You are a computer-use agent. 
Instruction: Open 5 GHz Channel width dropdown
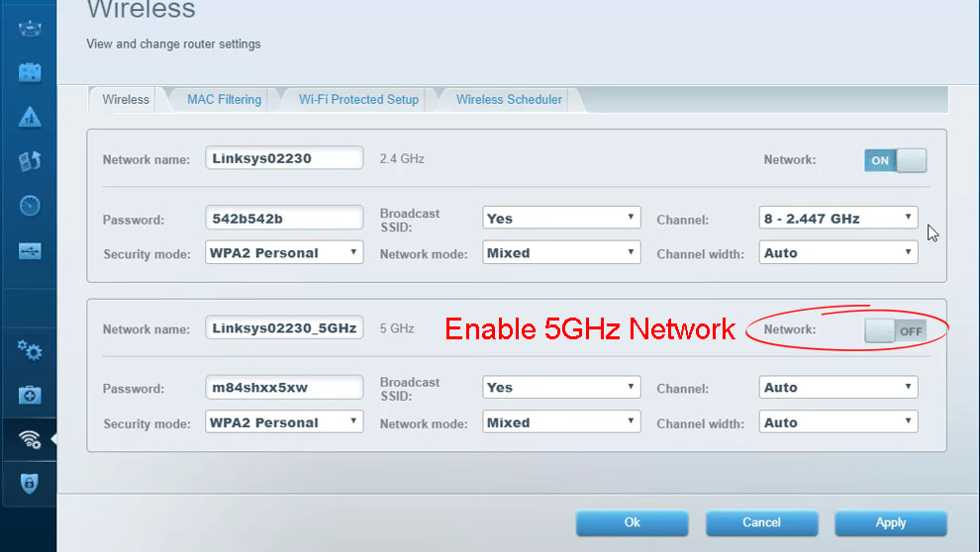[x=838, y=422]
